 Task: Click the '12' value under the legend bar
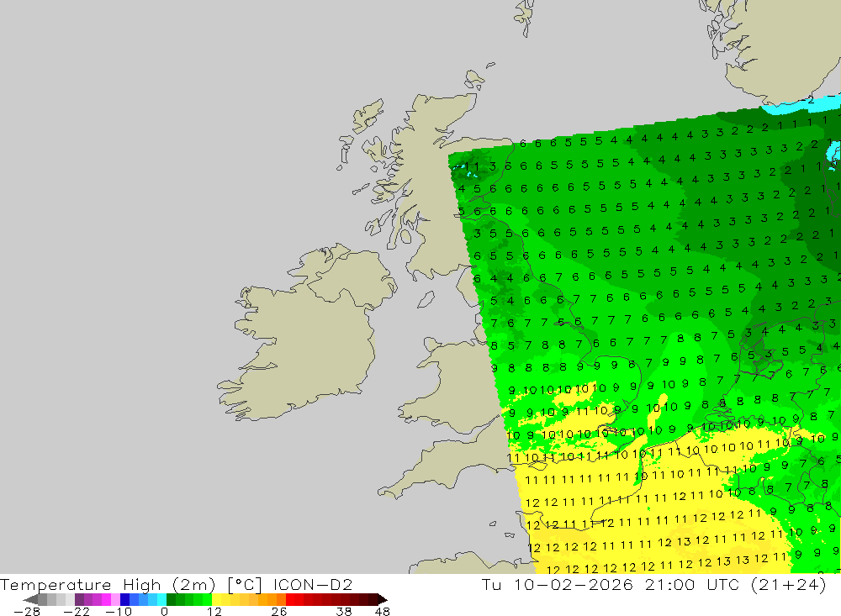pyautogui.click(x=214, y=612)
